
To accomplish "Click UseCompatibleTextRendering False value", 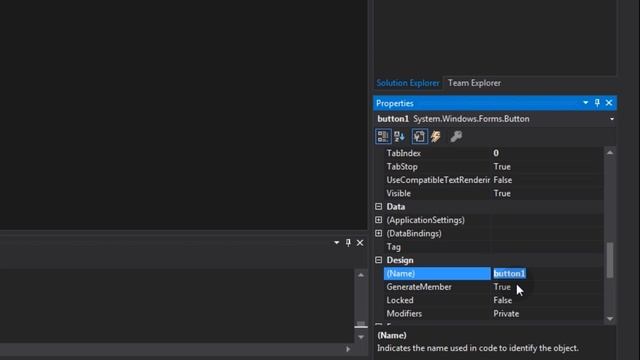I will pyautogui.click(x=502, y=180).
